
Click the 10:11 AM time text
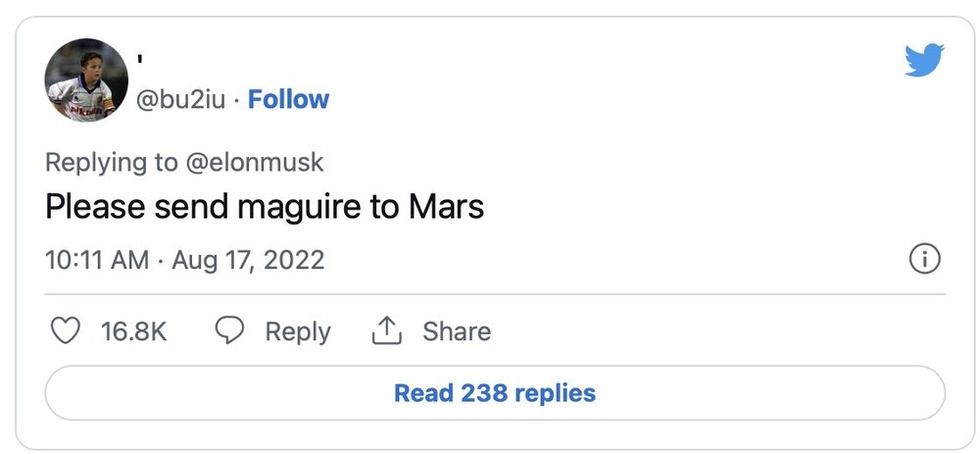97,260
